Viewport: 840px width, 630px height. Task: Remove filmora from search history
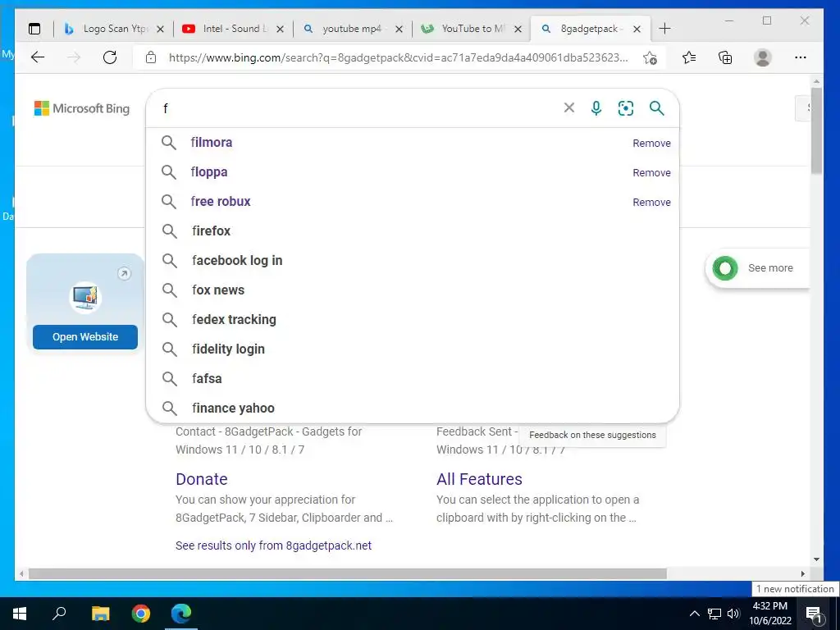click(651, 143)
